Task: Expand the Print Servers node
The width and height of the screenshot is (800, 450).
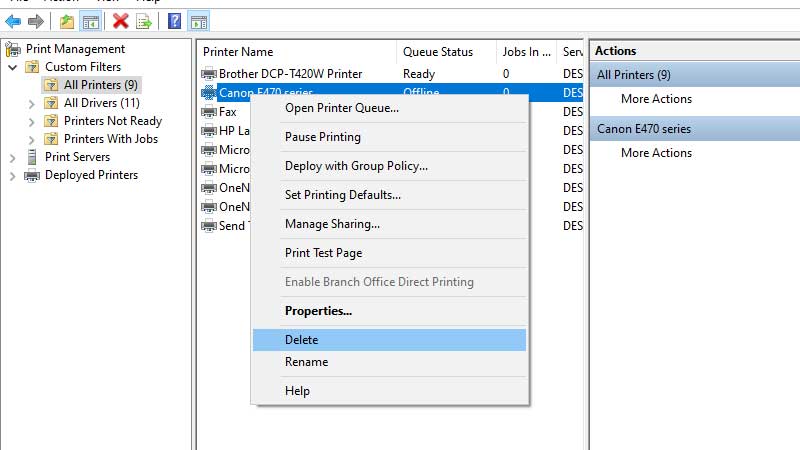Action: coord(13,158)
